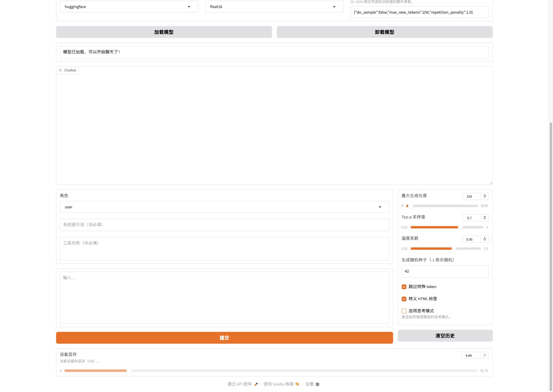Click the 加载模型 button
553x392 pixels.
pos(164,32)
